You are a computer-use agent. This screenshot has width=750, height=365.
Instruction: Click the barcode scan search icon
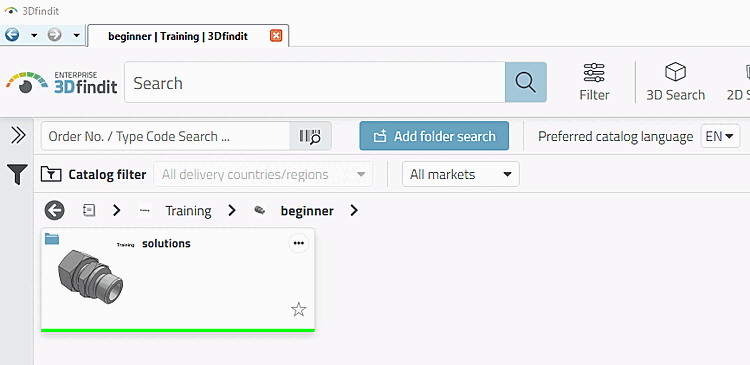(310, 136)
